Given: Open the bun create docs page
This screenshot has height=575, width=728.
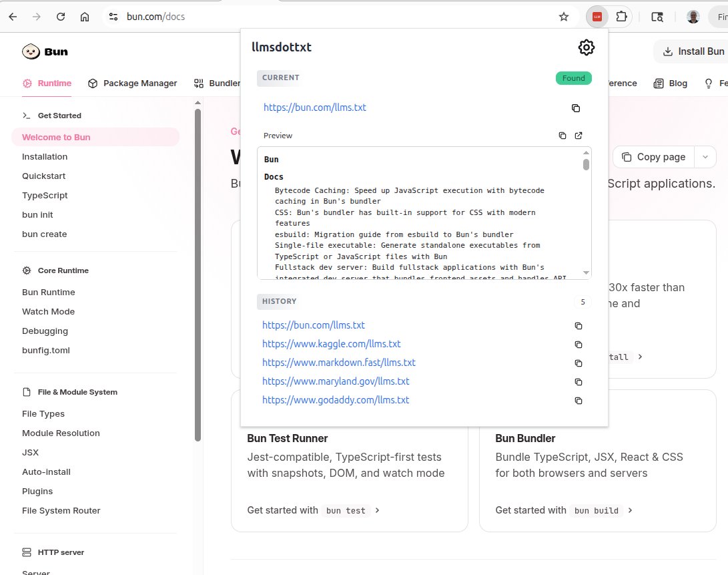Looking at the screenshot, I should point(44,234).
